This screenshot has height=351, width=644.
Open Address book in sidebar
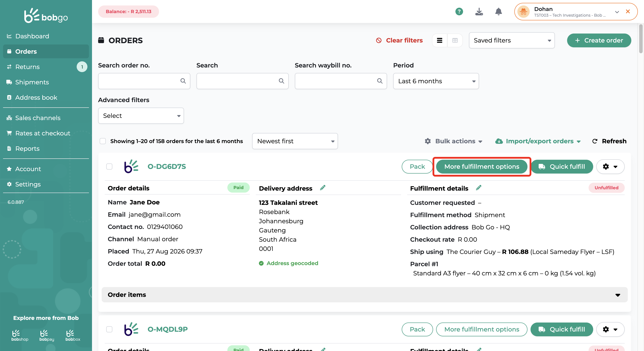pos(46,97)
